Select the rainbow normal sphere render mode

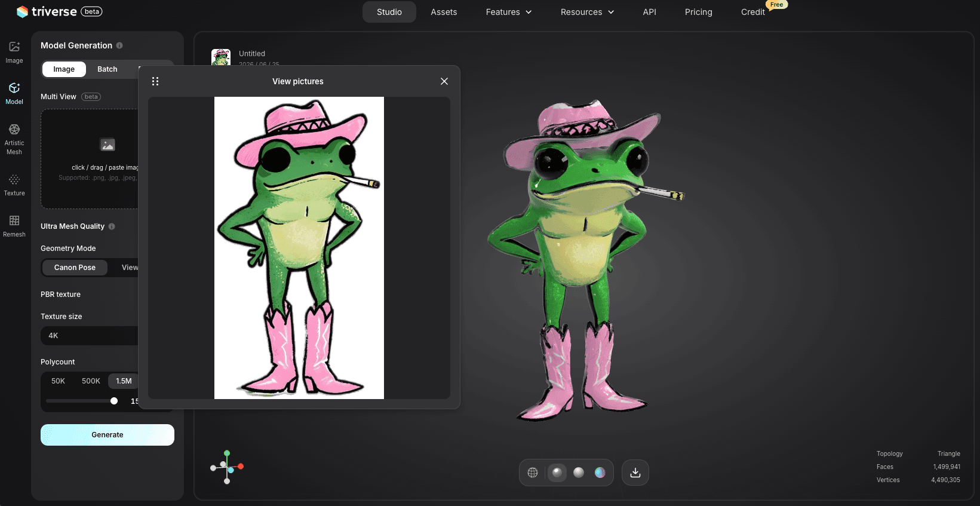click(x=600, y=473)
